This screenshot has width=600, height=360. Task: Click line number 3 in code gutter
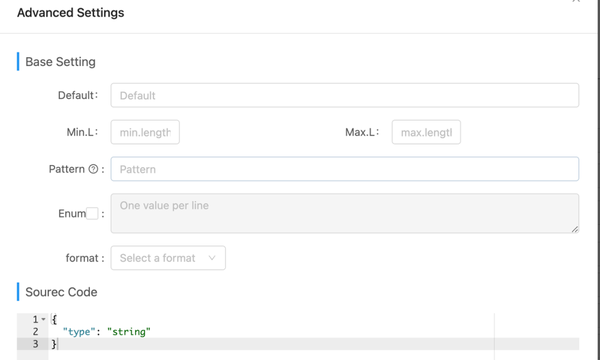coord(35,344)
